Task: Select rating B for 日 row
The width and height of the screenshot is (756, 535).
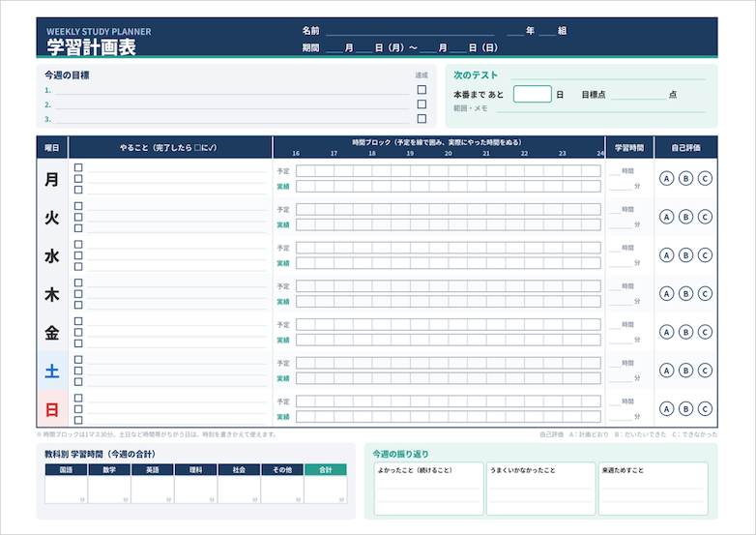Action: pos(685,409)
